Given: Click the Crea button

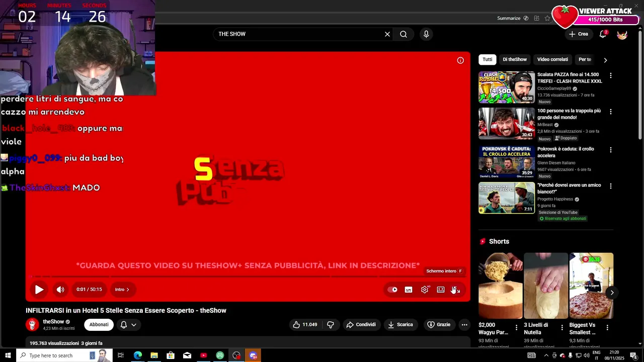Looking at the screenshot, I should pyautogui.click(x=578, y=34).
